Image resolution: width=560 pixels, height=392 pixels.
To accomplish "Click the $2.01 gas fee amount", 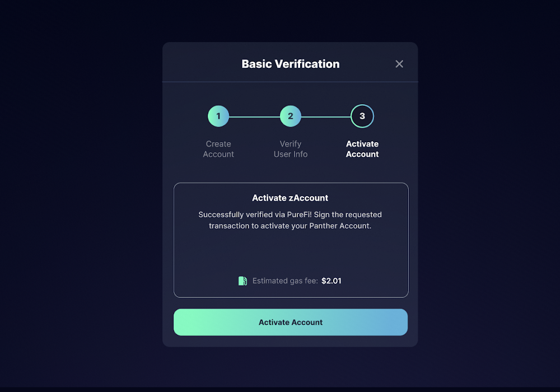I will point(332,281).
